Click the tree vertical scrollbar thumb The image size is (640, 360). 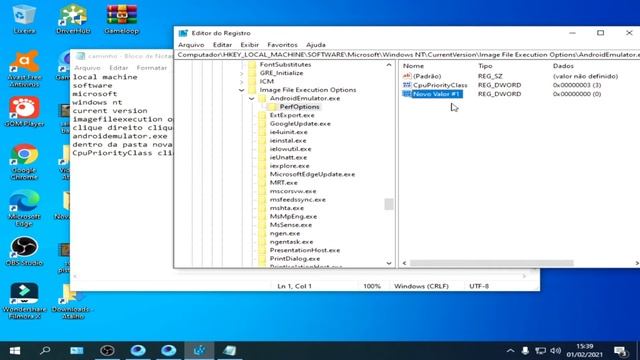click(389, 204)
